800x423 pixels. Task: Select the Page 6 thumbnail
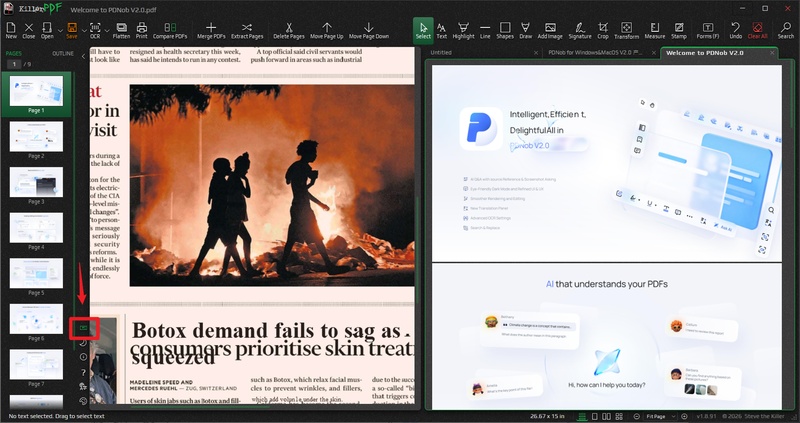point(36,319)
